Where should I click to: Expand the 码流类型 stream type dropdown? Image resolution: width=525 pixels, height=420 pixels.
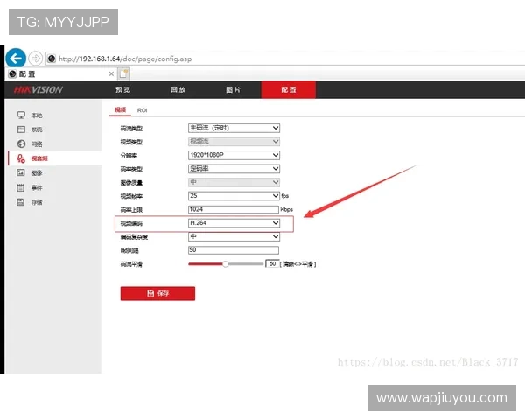pyautogui.click(x=234, y=128)
